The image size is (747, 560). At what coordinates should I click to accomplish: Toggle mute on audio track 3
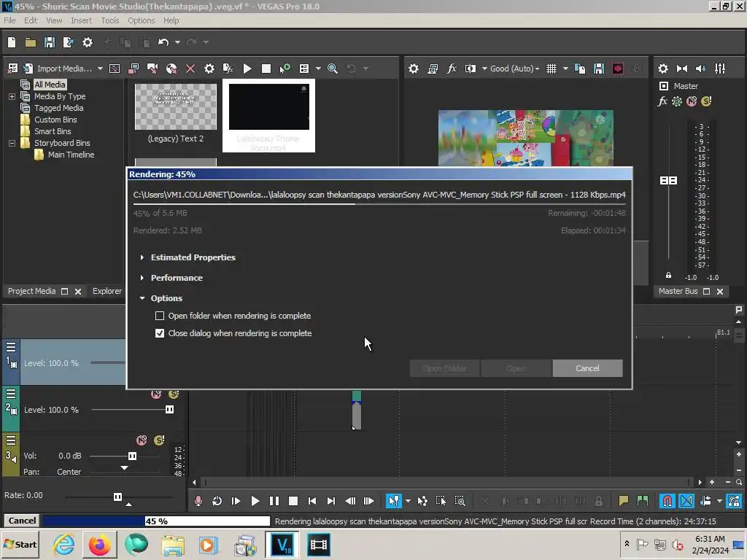click(142, 440)
